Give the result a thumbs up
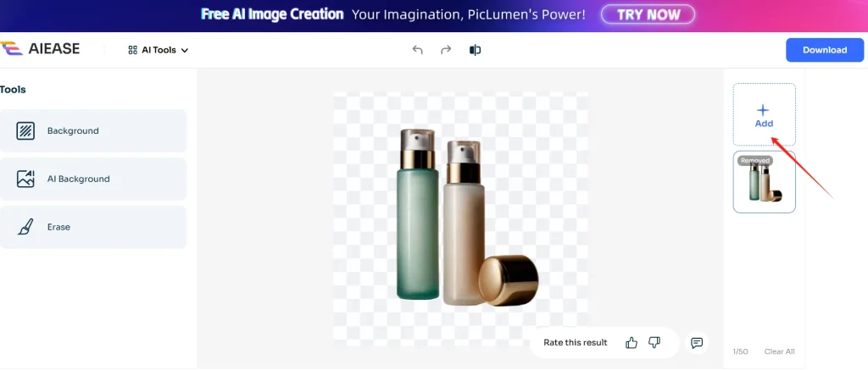 631,343
